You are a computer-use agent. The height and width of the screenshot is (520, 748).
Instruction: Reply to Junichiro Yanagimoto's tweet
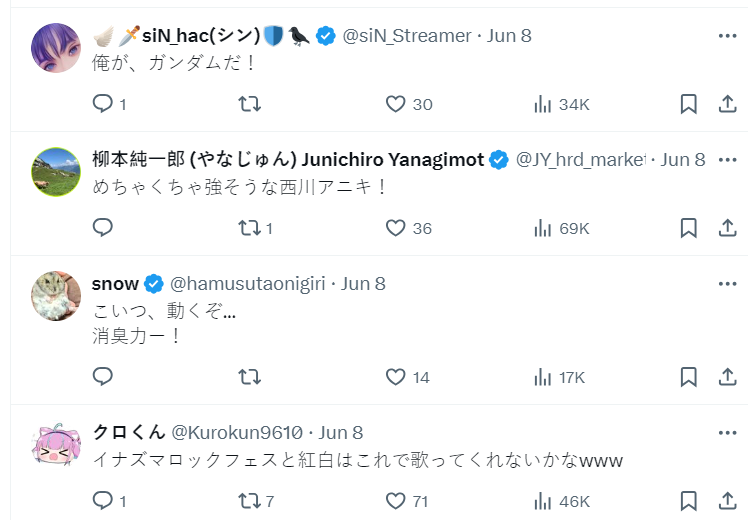click(103, 228)
